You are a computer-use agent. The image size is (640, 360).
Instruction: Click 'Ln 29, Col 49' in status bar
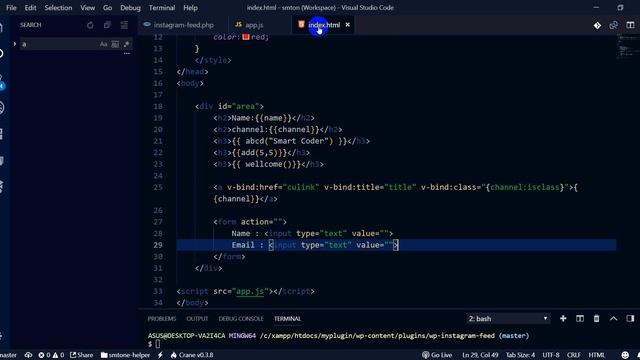point(480,355)
